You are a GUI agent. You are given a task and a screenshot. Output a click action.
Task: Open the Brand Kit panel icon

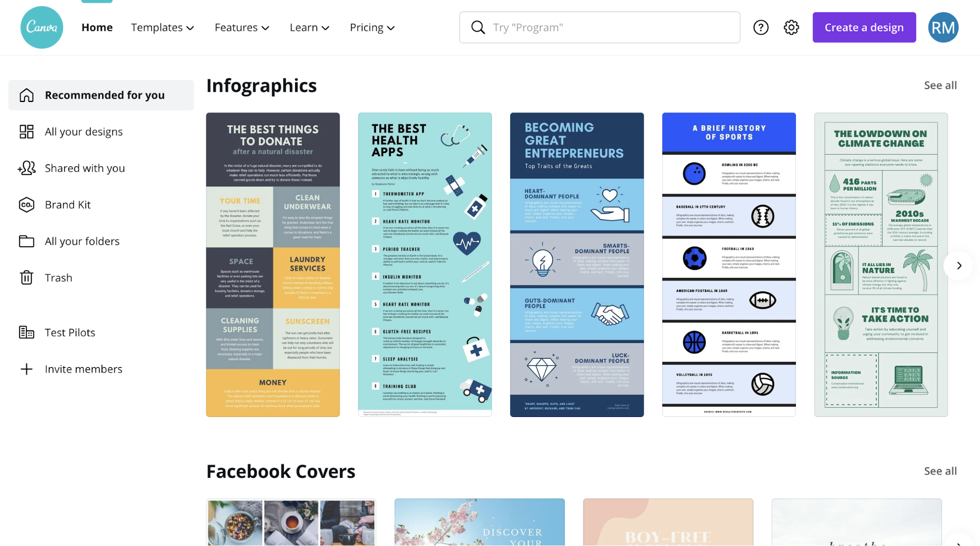25,204
